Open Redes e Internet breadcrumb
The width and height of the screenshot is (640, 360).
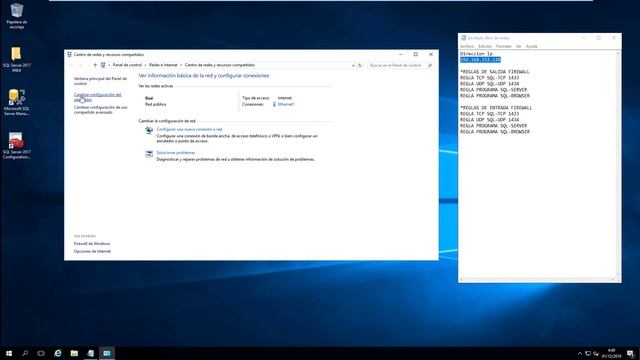click(x=163, y=65)
